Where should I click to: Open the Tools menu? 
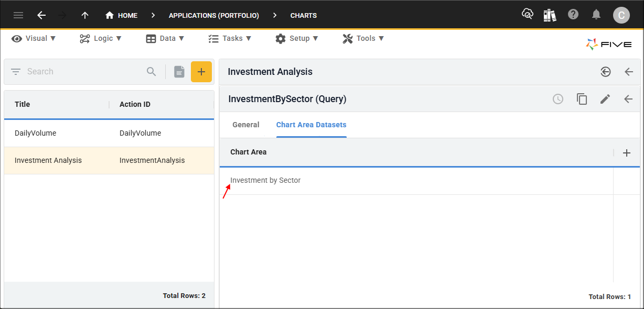coord(363,38)
